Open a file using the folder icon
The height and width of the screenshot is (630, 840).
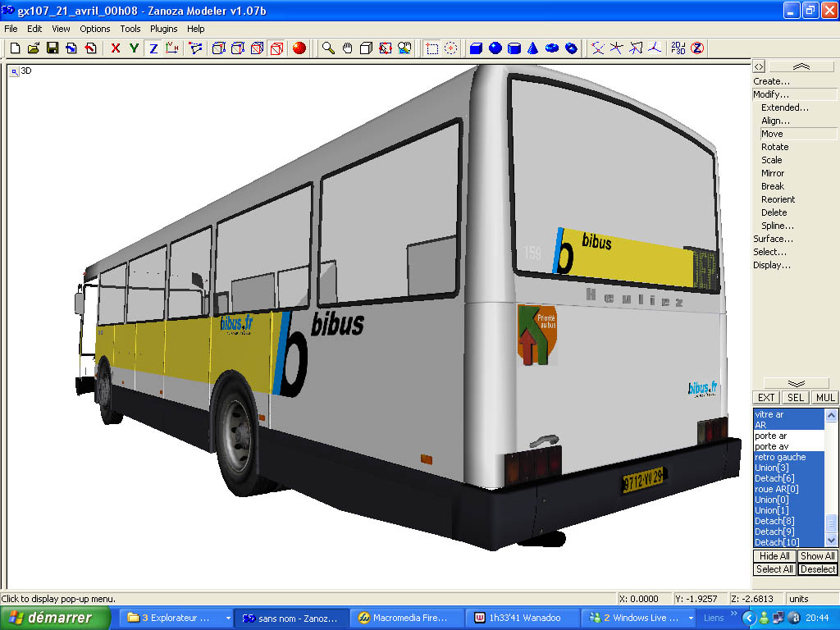coord(34,48)
